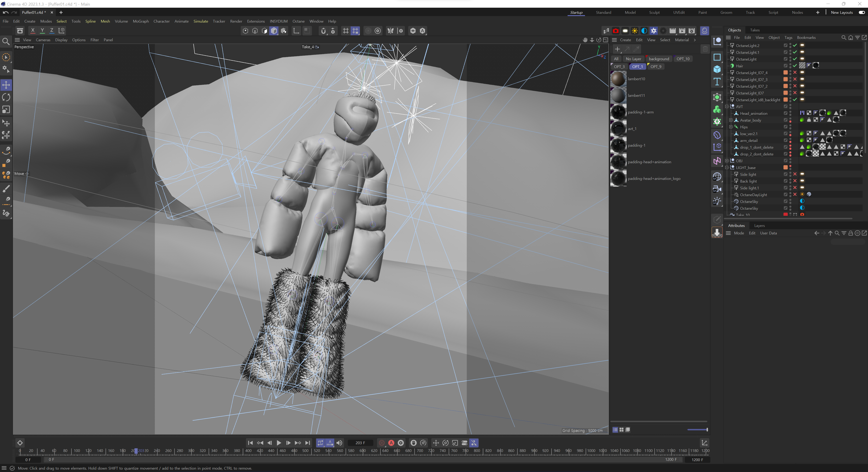Select the Move tool in left toolbar

6,85
